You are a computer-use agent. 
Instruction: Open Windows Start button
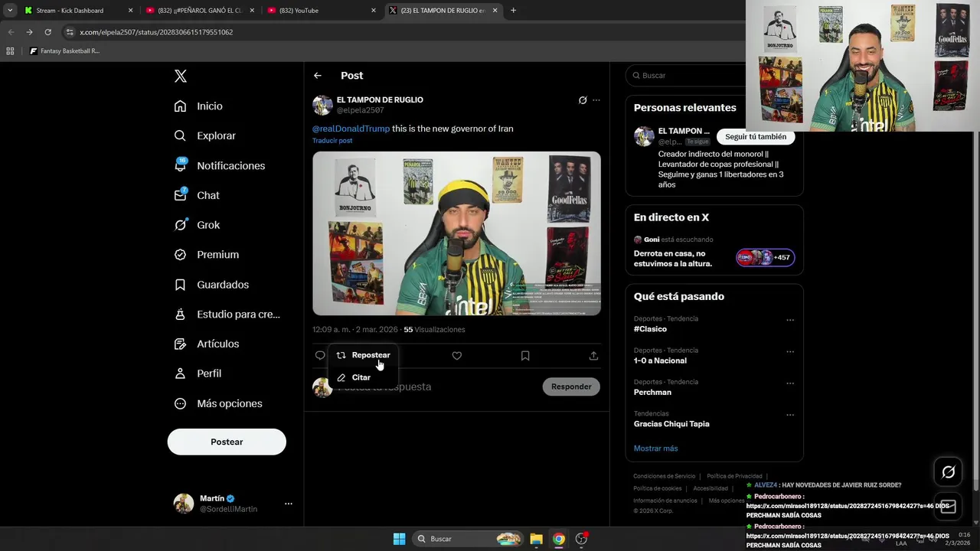click(399, 539)
